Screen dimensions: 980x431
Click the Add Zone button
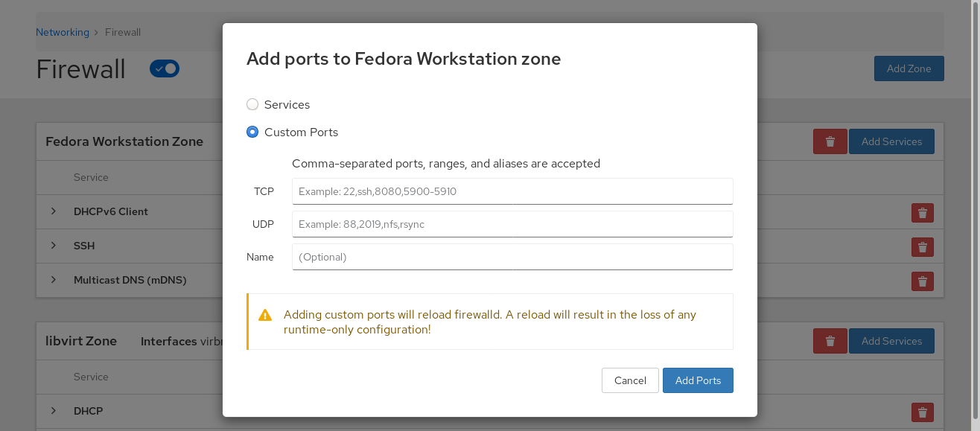[x=909, y=68]
